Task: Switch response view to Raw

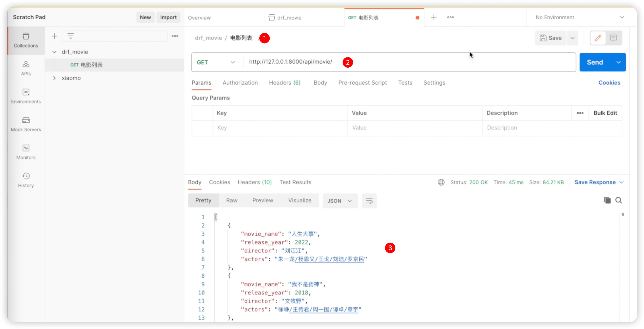Action: coord(232,200)
